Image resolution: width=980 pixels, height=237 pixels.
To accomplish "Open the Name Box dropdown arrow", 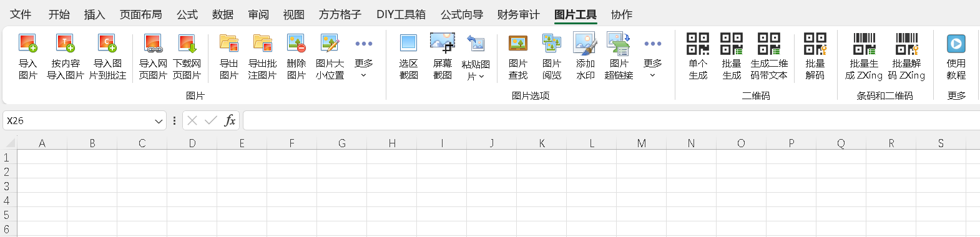I will pos(159,121).
